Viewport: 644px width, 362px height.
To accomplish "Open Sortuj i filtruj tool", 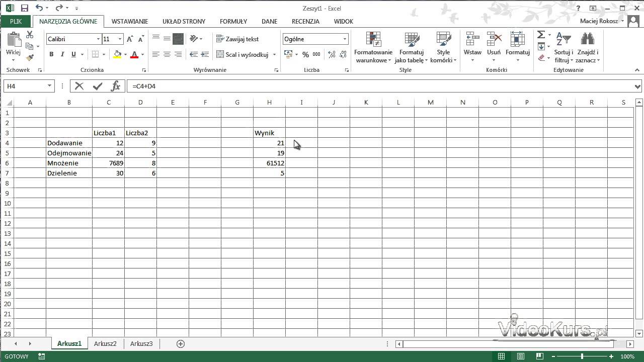I will 563,48.
